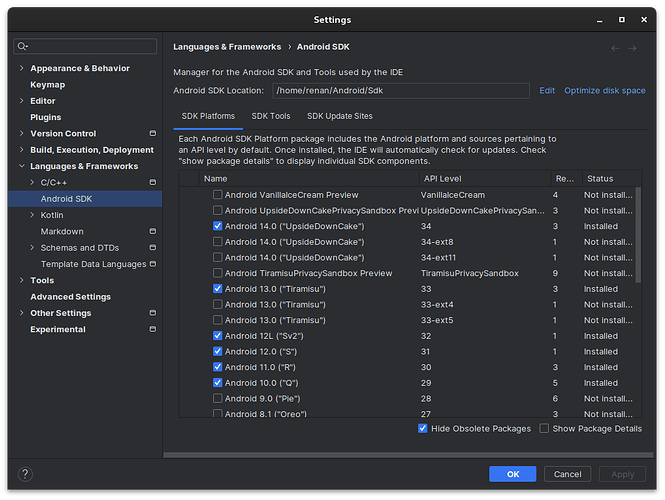This screenshot has width=665, height=500.
Task: Check Android 14.0 34-ext8 checkbox
Action: click(x=218, y=242)
